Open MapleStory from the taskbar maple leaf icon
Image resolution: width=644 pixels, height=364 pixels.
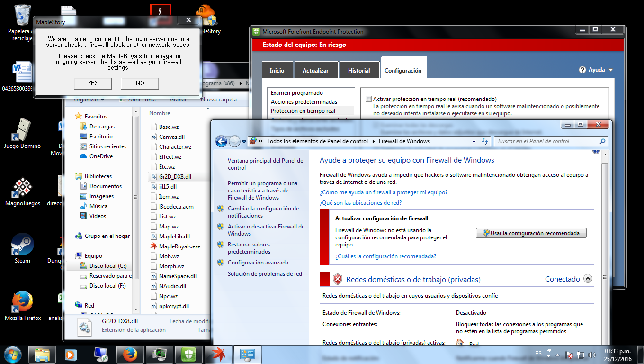tap(219, 354)
